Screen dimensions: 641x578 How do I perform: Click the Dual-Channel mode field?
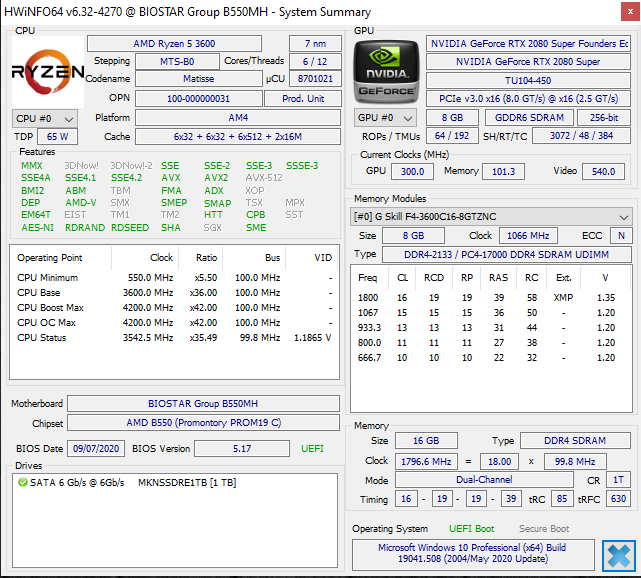pos(484,480)
